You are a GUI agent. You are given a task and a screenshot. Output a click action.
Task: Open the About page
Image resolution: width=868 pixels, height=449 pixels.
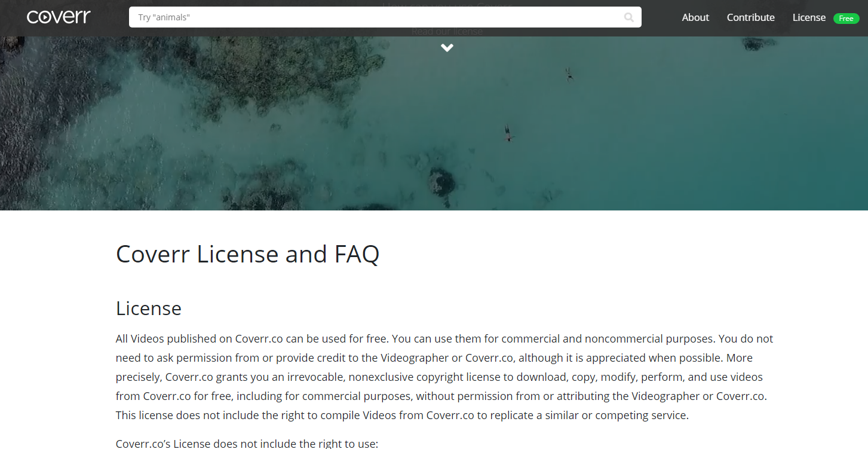pyautogui.click(x=695, y=17)
